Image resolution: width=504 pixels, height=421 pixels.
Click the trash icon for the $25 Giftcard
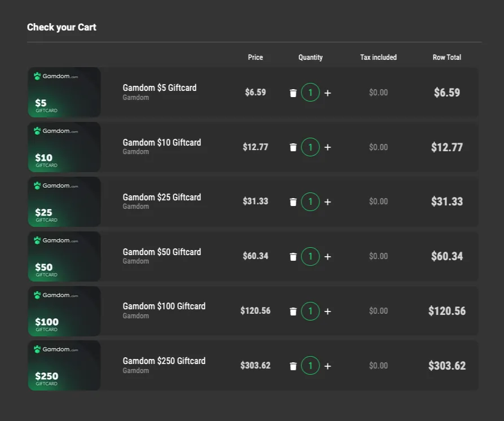[293, 201]
